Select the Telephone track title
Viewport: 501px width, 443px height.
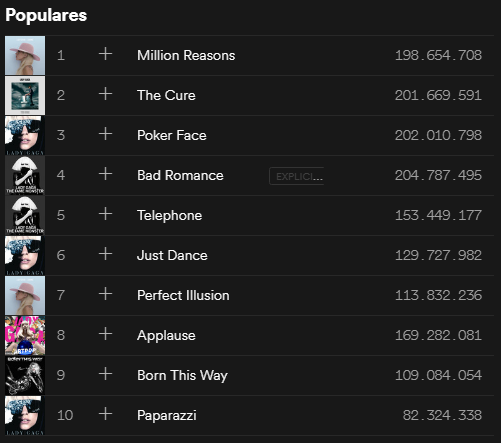pos(169,215)
